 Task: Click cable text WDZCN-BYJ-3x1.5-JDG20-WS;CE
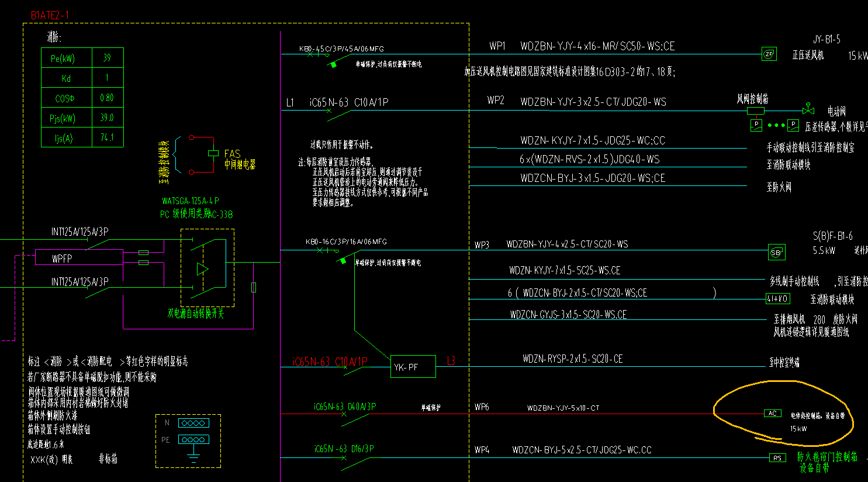[x=593, y=178]
